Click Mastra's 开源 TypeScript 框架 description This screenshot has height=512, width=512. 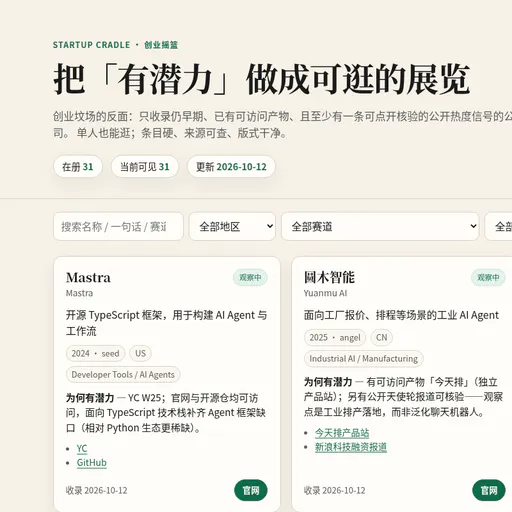tap(166, 323)
